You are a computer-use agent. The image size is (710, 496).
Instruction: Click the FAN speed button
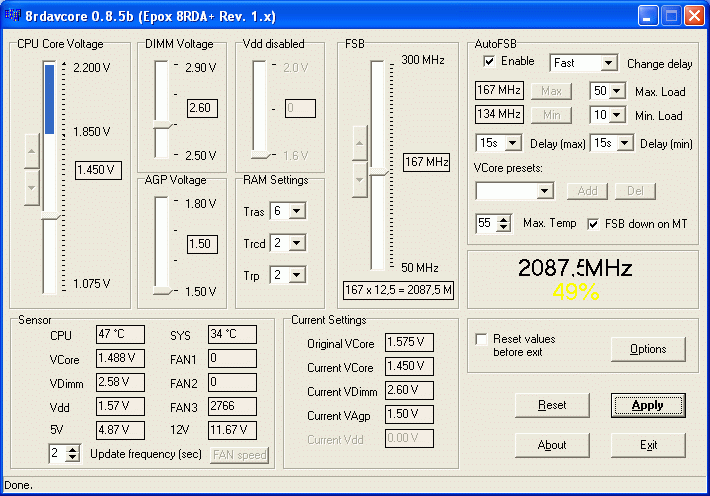240,455
